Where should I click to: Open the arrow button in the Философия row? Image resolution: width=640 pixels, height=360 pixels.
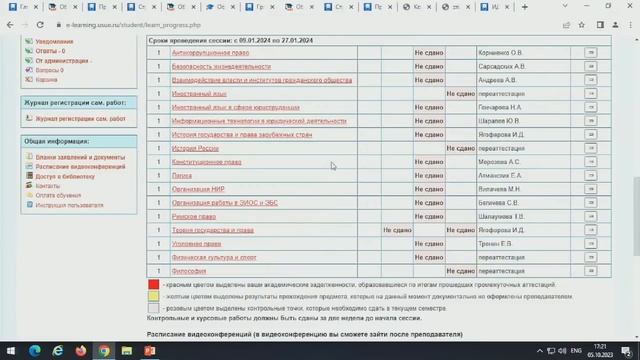591,271
